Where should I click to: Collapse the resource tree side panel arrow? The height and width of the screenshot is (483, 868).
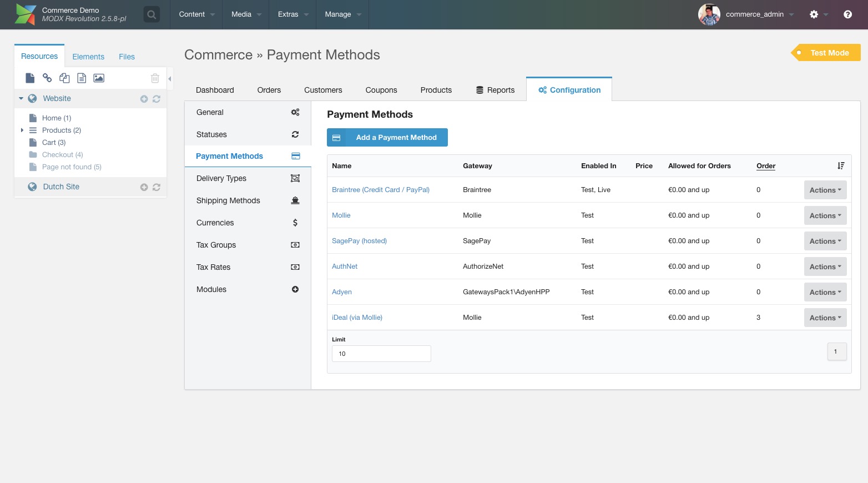tap(170, 79)
